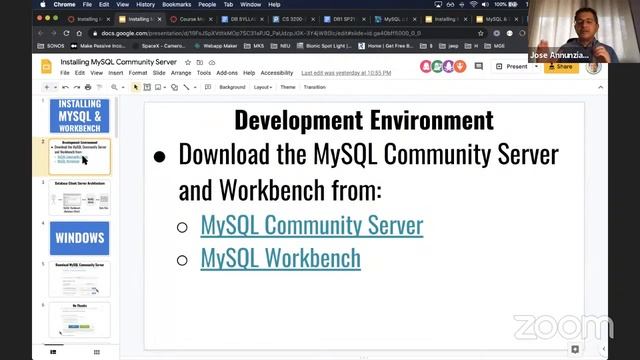
Task: Click the macOS Apple menu
Action: pos(43,4)
